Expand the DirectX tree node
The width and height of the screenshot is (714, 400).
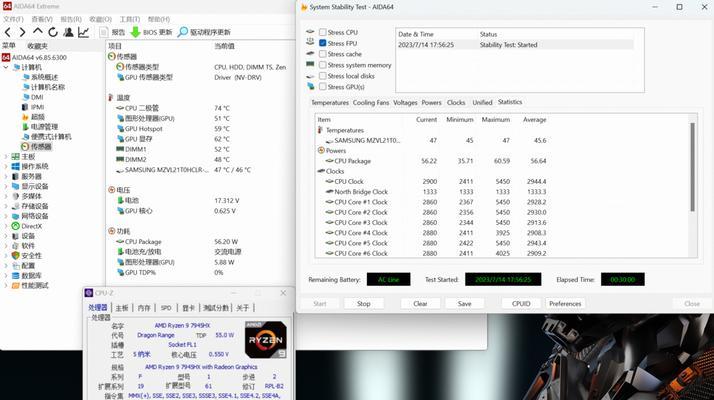(6, 226)
